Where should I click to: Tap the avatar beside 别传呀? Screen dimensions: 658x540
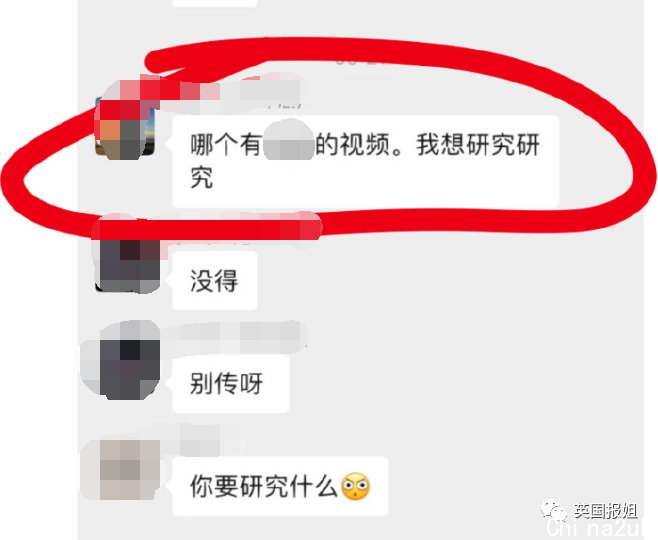coord(128,362)
